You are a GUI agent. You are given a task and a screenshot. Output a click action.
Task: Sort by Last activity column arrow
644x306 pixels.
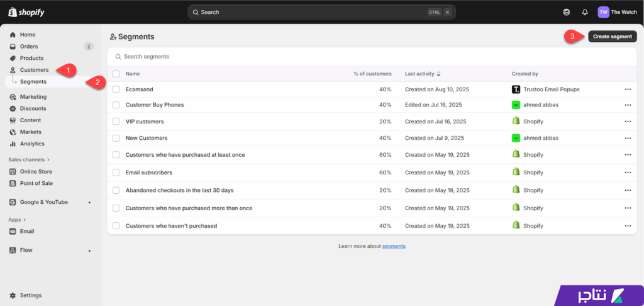pyautogui.click(x=438, y=74)
